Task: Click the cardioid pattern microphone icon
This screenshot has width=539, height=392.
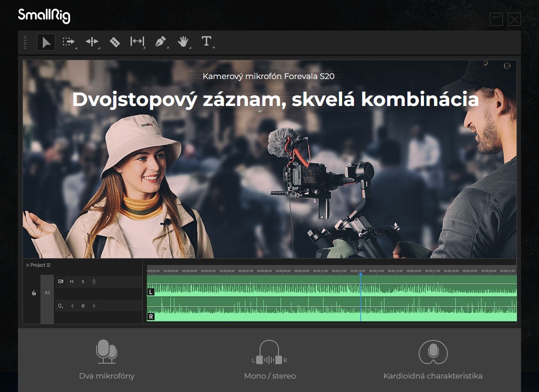Action: coord(433,352)
